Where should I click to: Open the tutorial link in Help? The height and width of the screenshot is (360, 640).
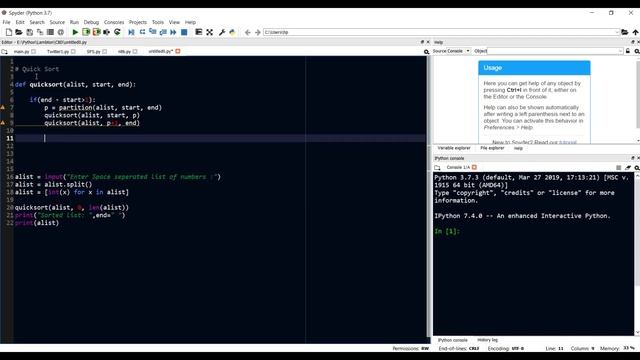click(x=568, y=142)
